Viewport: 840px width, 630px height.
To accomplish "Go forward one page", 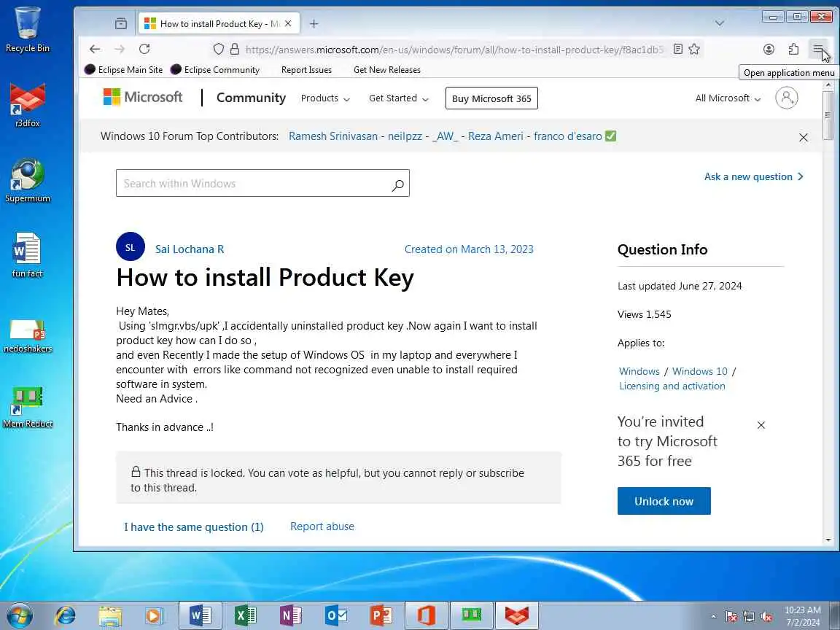I will pos(120,50).
